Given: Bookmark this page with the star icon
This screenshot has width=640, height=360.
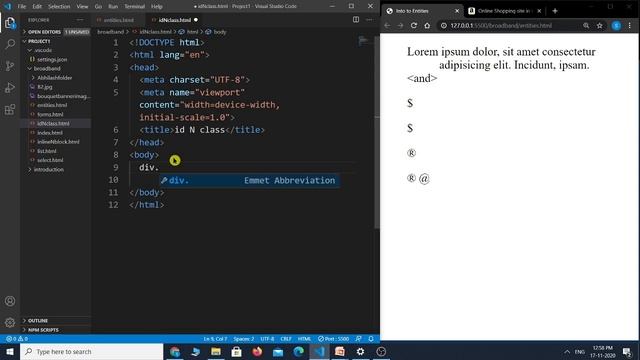Looking at the screenshot, I should [599, 25].
